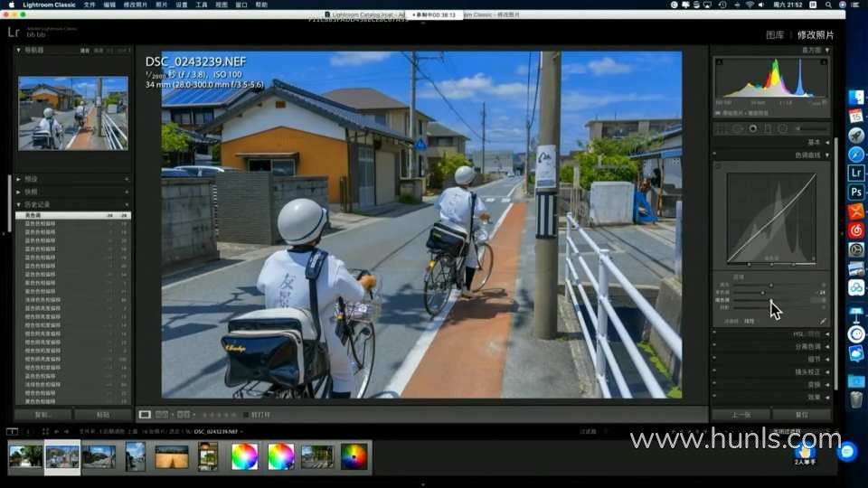The image size is (868, 488).
Task: Clear history with the X icon
Action: click(x=127, y=205)
